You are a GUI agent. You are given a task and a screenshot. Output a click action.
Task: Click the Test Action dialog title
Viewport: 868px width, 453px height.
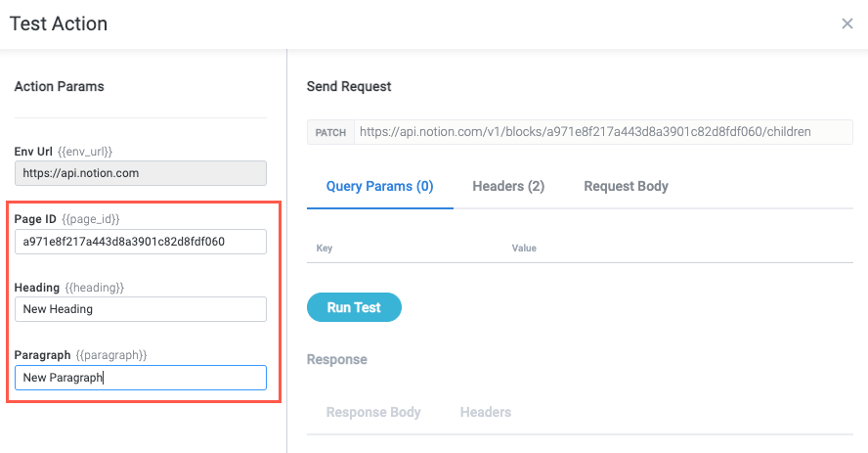pos(59,23)
